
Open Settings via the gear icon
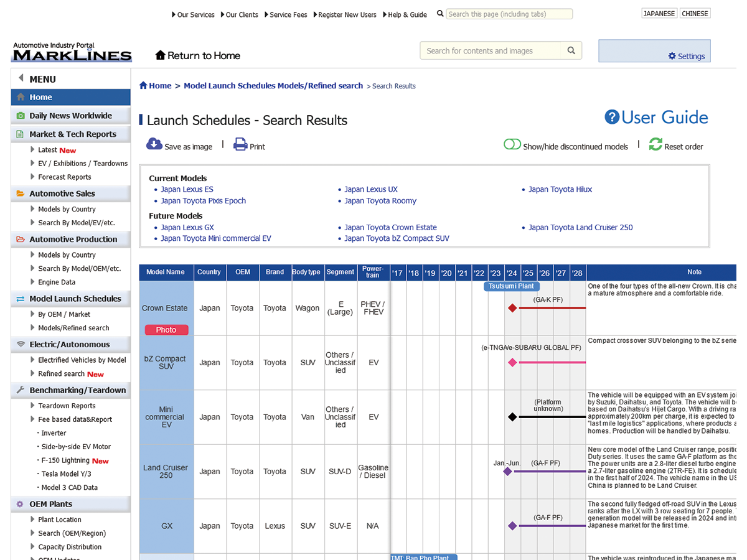coord(672,56)
